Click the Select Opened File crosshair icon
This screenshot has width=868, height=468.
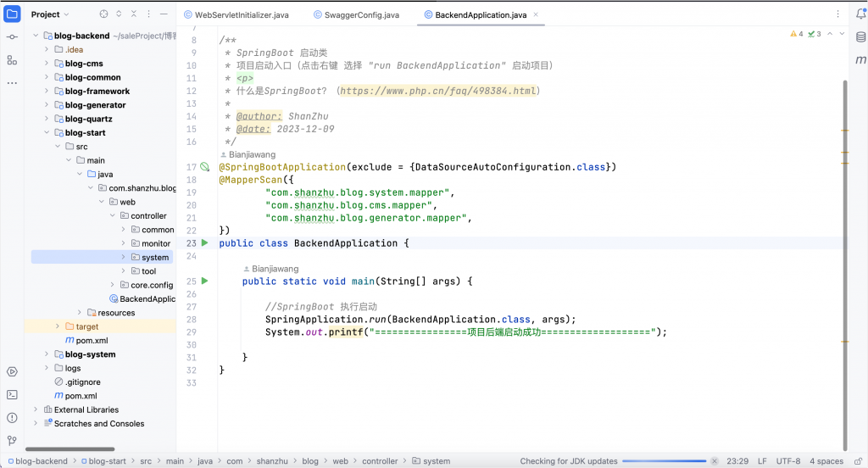click(x=103, y=14)
